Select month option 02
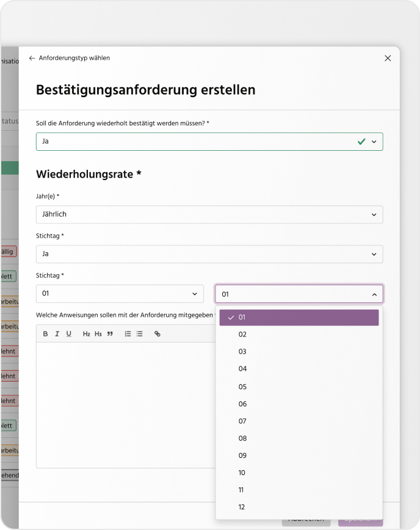Image resolution: width=420 pixels, height=530 pixels. (x=299, y=335)
